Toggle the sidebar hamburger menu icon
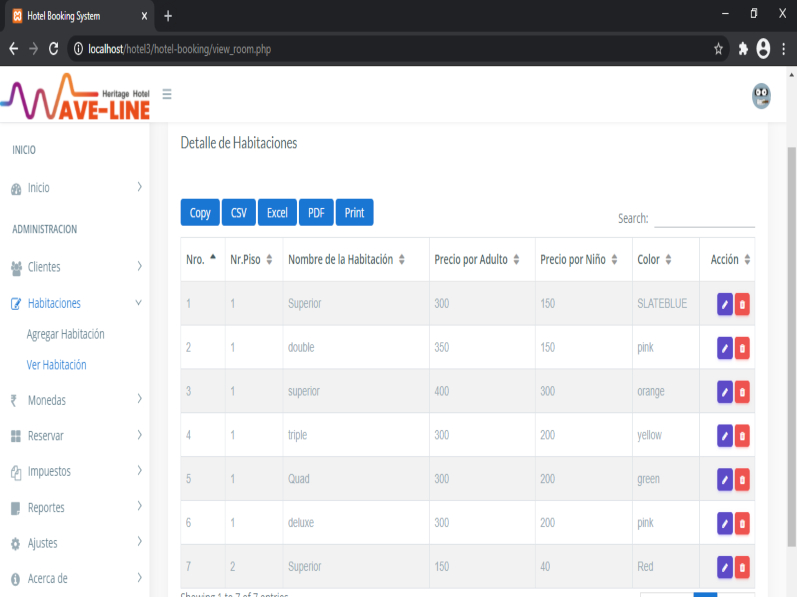This screenshot has height=597, width=797. 167,94
